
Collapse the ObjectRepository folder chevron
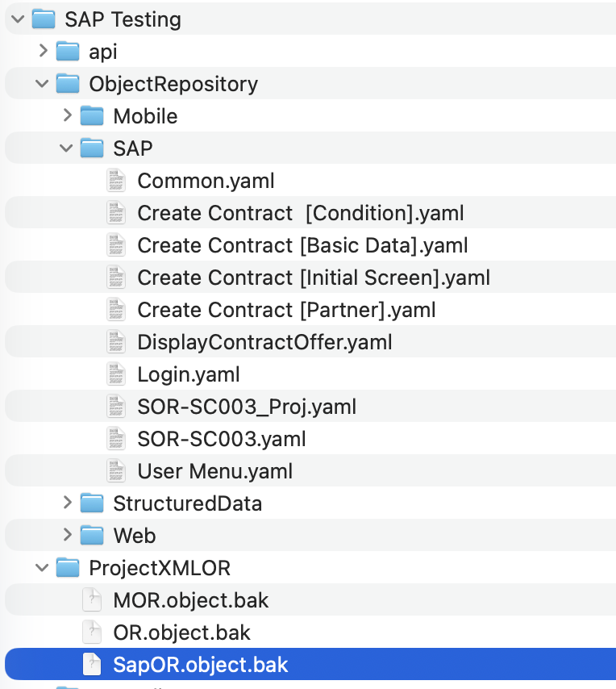coord(42,83)
